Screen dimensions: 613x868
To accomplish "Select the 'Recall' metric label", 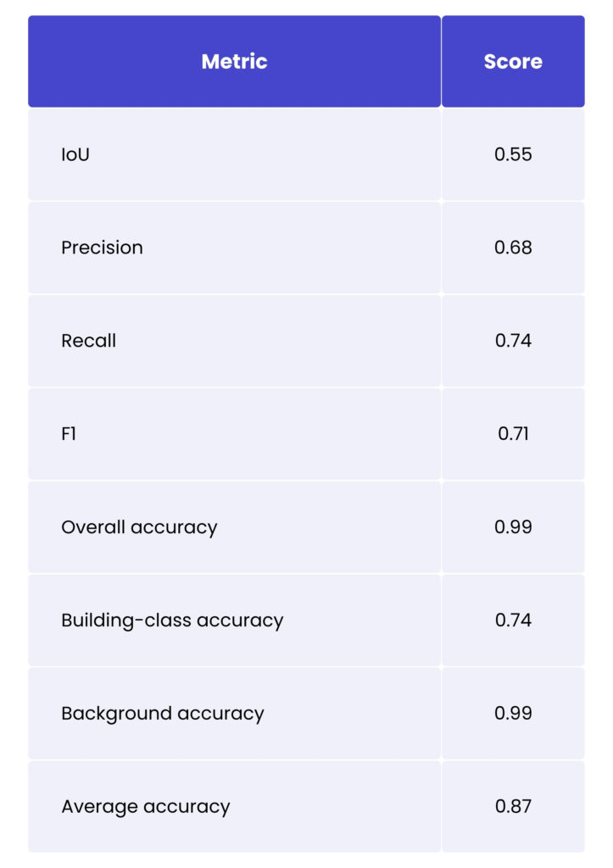I will coord(88,341).
